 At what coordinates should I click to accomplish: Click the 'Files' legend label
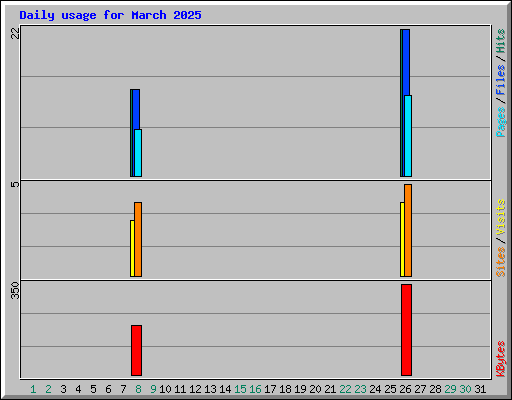coord(500,80)
